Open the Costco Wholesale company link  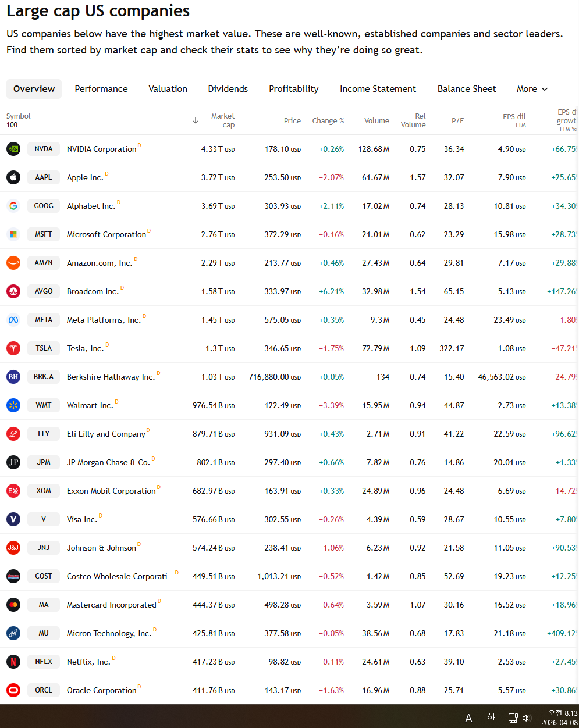click(120, 576)
